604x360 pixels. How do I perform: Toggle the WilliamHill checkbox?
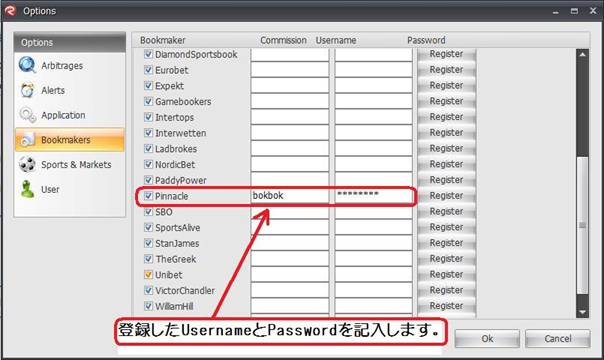click(x=148, y=306)
